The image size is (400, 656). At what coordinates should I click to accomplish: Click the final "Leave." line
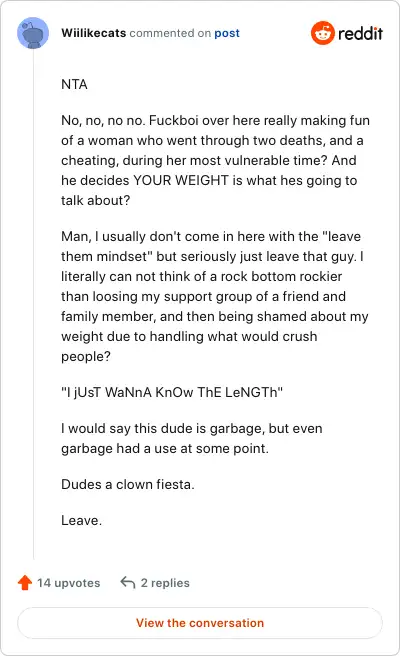[x=81, y=520]
